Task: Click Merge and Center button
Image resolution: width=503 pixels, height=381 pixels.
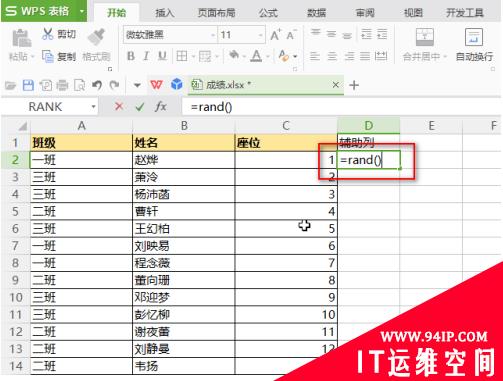Action: coord(425,45)
